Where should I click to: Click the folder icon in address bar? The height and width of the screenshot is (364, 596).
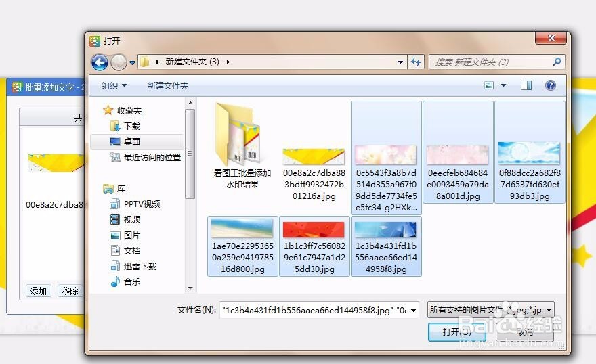point(144,61)
